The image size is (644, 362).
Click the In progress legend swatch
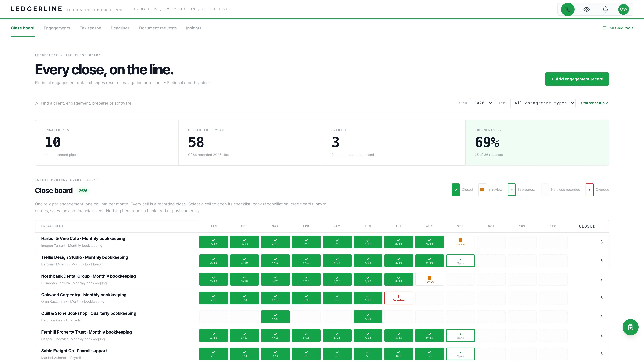(x=512, y=190)
